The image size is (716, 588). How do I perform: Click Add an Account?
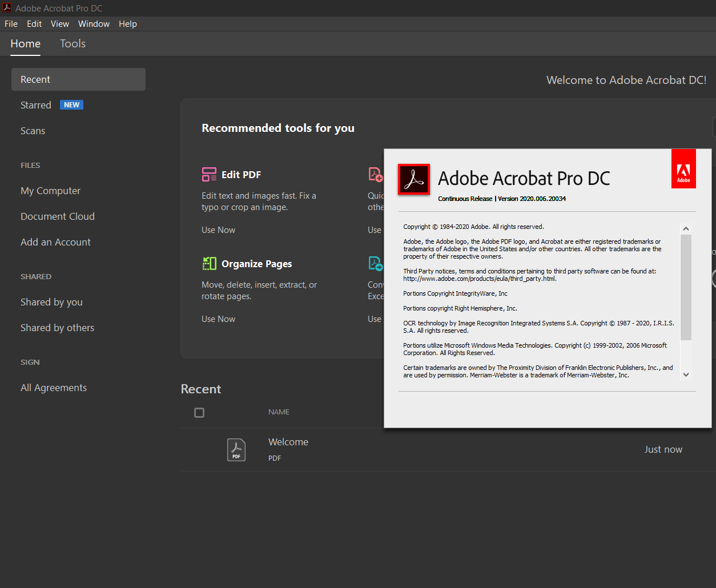(x=55, y=242)
